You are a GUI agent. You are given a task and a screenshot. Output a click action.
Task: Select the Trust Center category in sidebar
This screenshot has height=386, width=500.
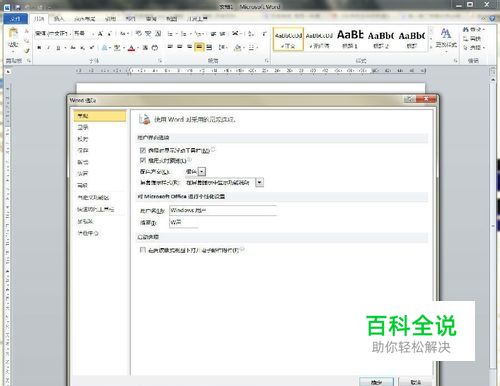tap(100, 233)
